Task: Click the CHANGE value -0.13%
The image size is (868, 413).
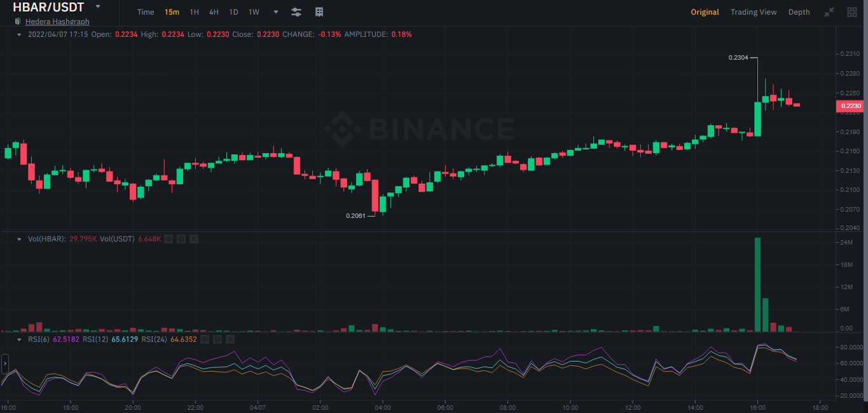Action: [x=329, y=34]
